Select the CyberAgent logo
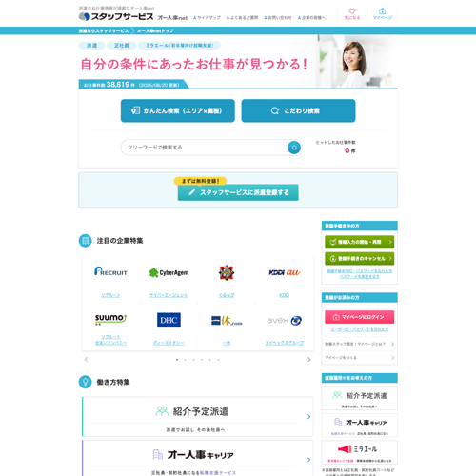The image size is (476, 476). pyautogui.click(x=169, y=272)
